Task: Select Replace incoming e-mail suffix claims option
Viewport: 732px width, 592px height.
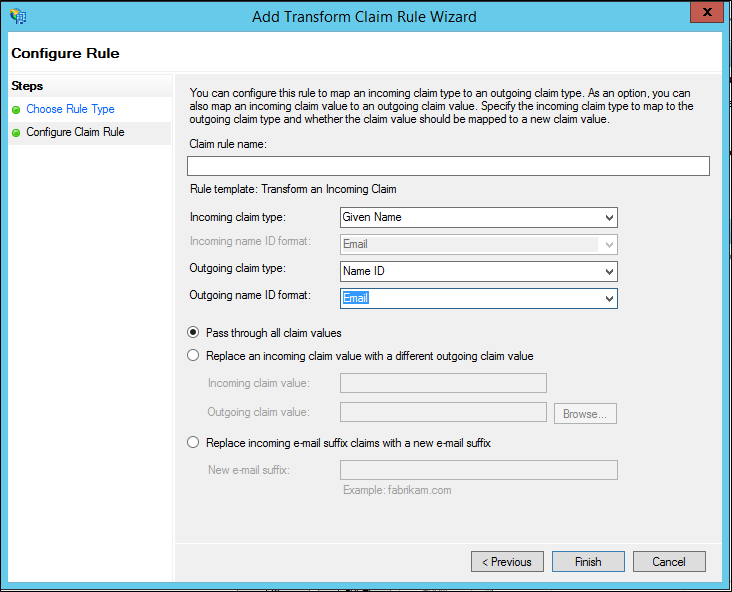Action: 193,442
